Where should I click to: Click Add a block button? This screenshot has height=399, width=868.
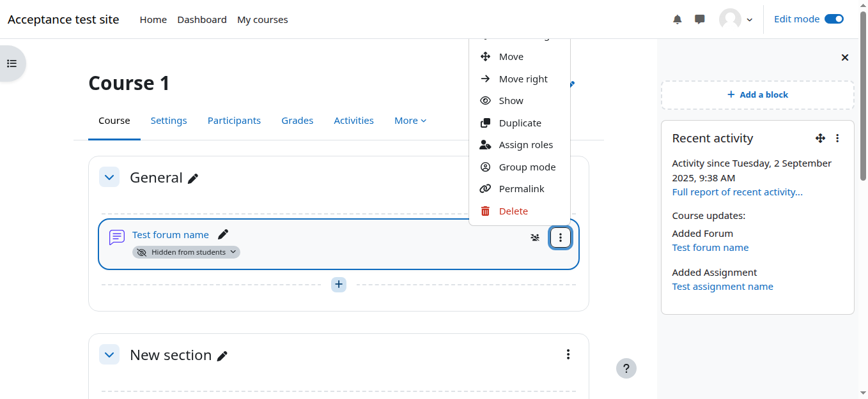pos(757,94)
